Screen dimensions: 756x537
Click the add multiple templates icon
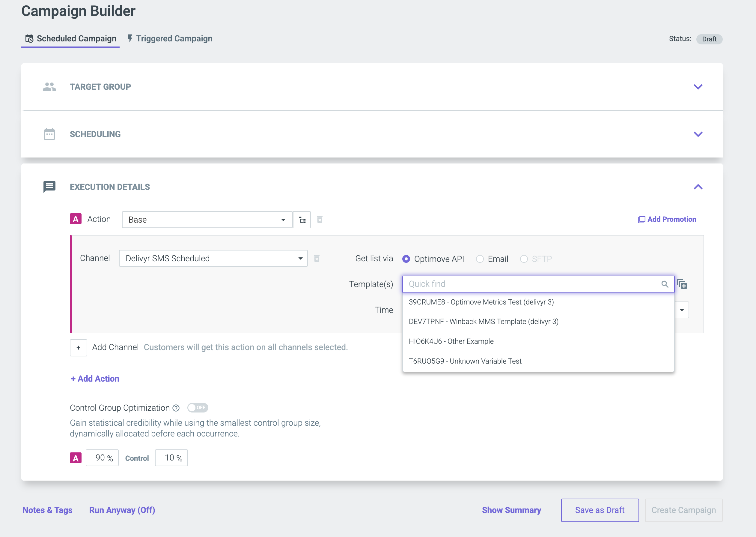tap(682, 284)
